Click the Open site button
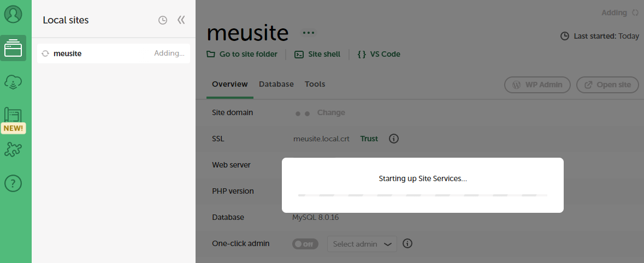Image resolution: width=644 pixels, height=263 pixels. [x=607, y=85]
